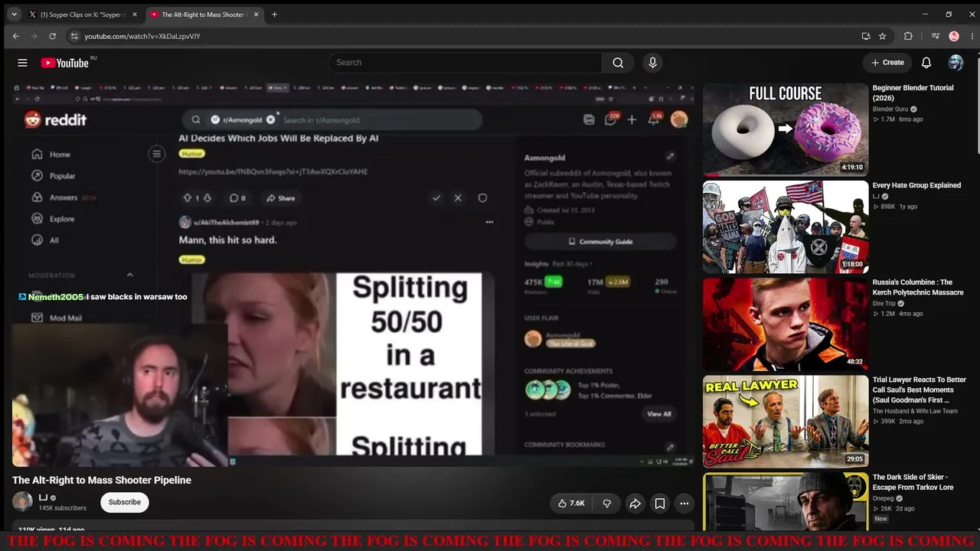Click the YouTube search magnifier button
The image size is (980, 551).
coord(618,63)
